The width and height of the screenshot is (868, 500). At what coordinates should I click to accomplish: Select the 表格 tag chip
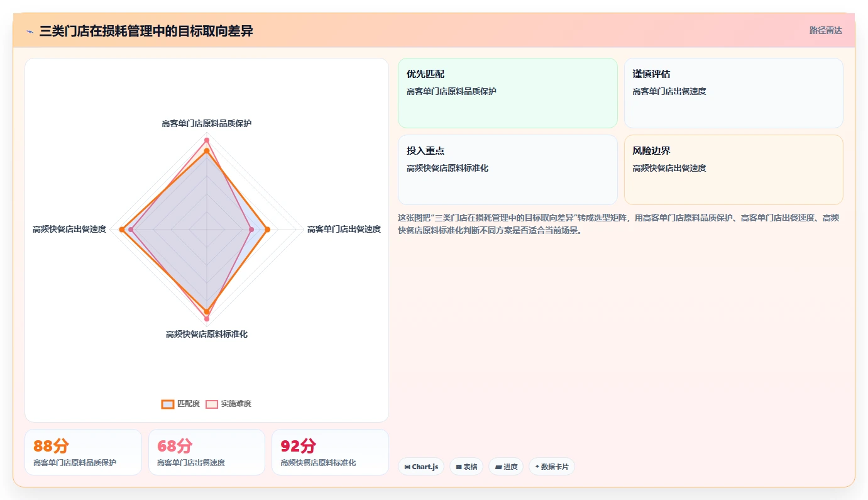(466, 467)
